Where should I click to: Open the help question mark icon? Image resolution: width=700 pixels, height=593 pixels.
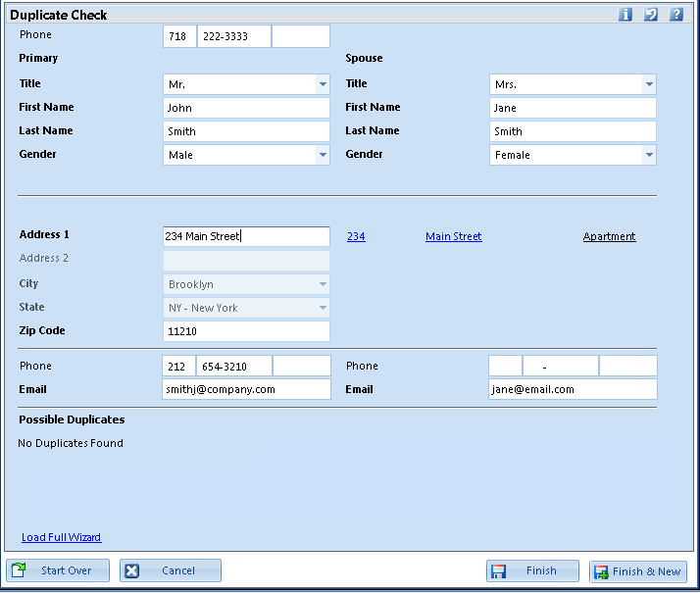click(x=675, y=15)
